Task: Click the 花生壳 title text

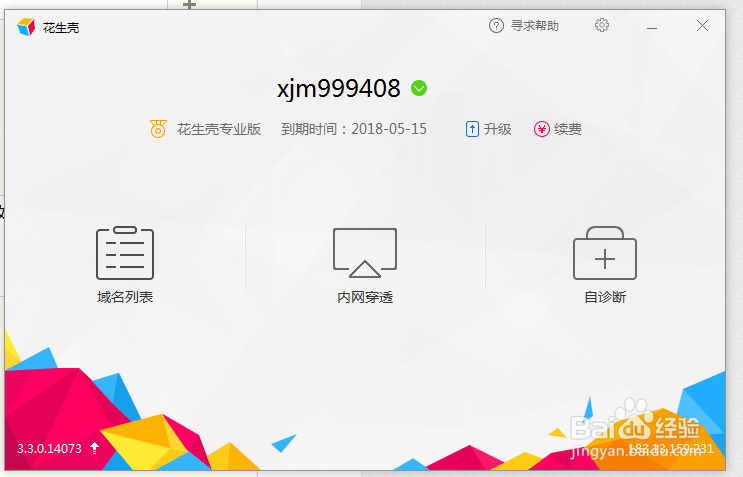Action: 61,28
